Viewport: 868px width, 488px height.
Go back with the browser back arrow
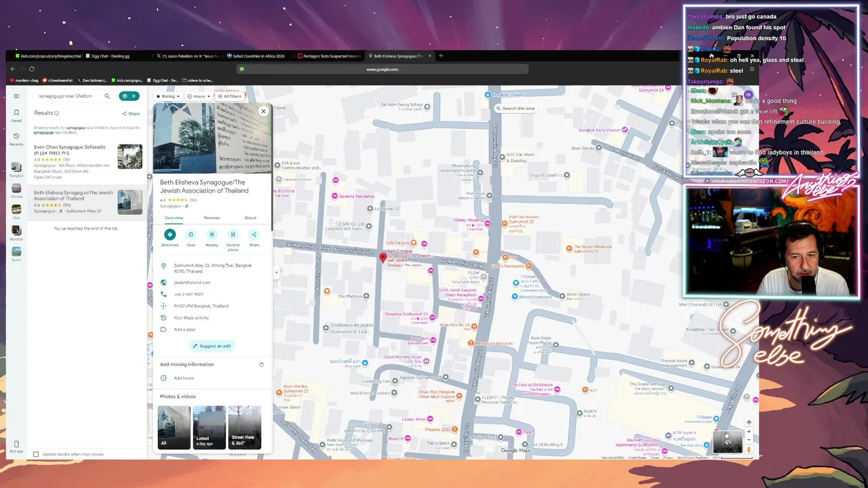coord(12,69)
